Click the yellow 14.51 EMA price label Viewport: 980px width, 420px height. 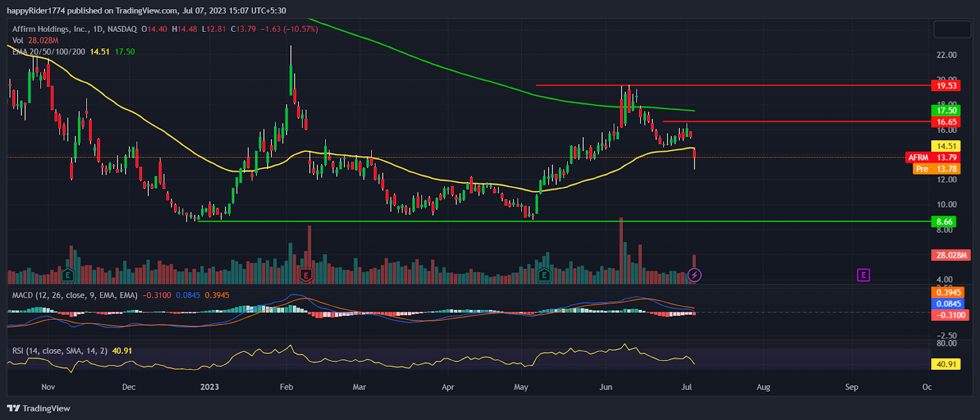click(x=946, y=146)
